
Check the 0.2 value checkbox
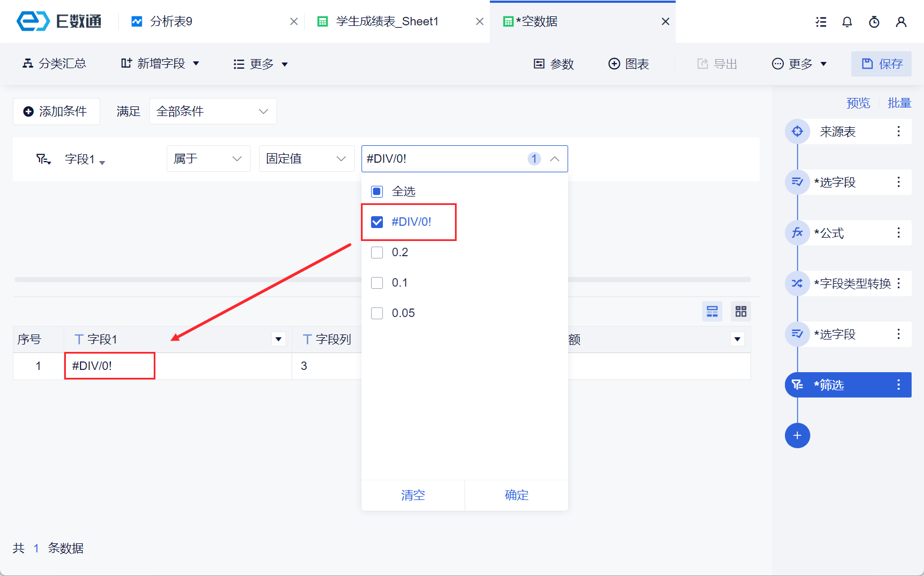pyautogui.click(x=377, y=252)
